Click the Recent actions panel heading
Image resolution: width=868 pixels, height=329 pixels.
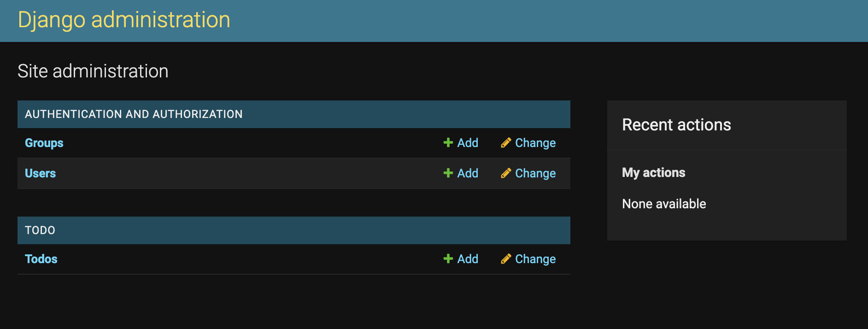[676, 125]
